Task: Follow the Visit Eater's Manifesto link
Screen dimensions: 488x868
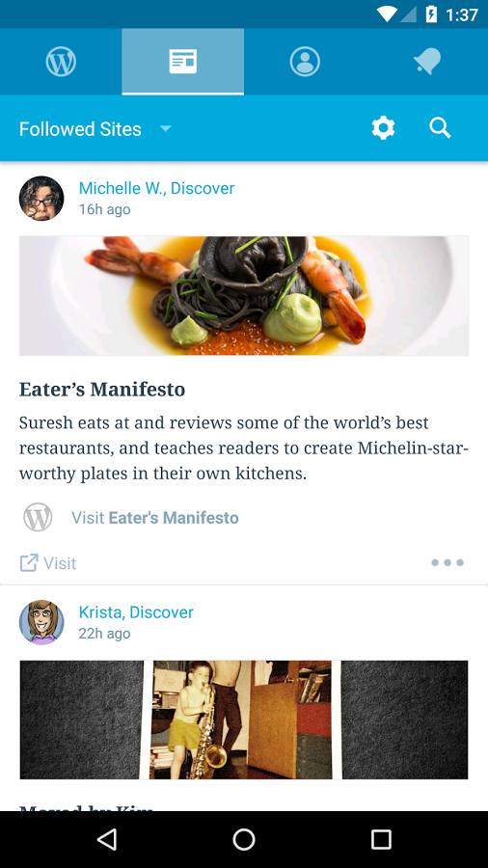Action: 155,518
